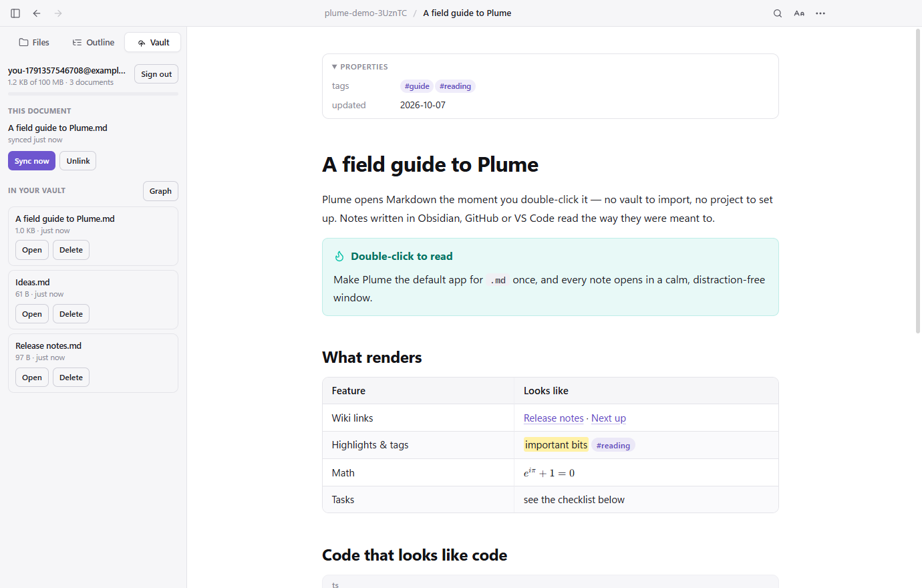Click the account email you-1791357546708@exampl...
Screen dimensions: 922x588
click(x=67, y=70)
